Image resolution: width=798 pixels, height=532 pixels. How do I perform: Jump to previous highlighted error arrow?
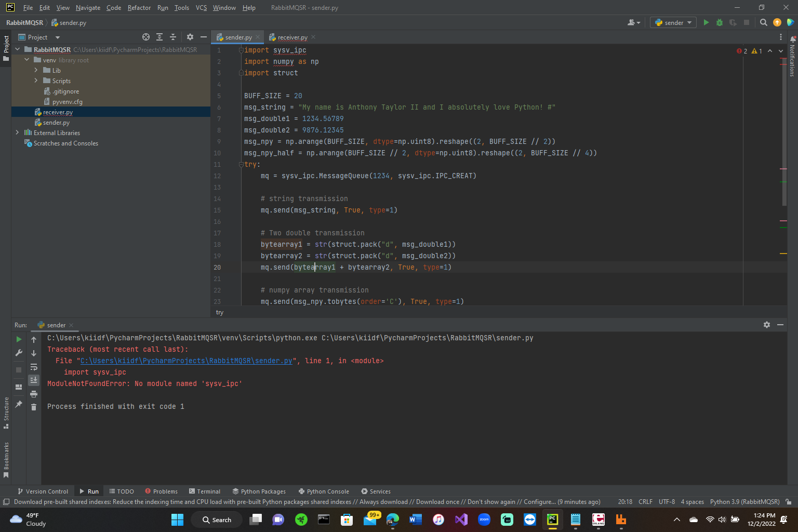[770, 51]
